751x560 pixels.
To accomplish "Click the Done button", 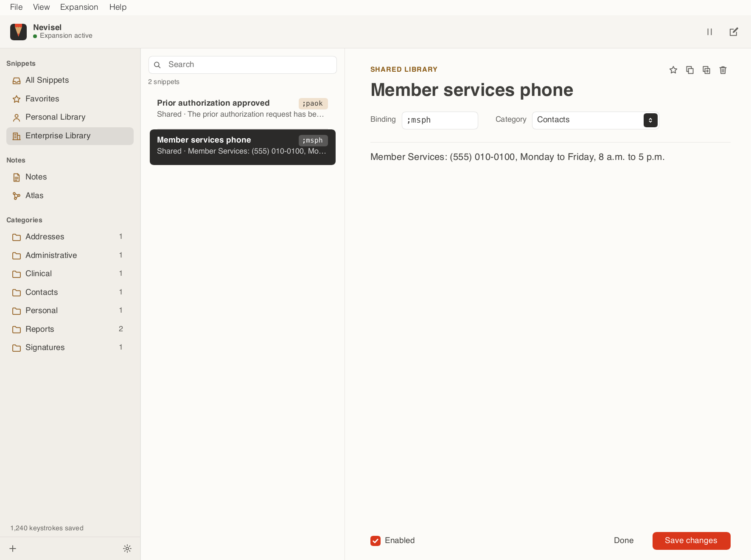I will click(624, 540).
